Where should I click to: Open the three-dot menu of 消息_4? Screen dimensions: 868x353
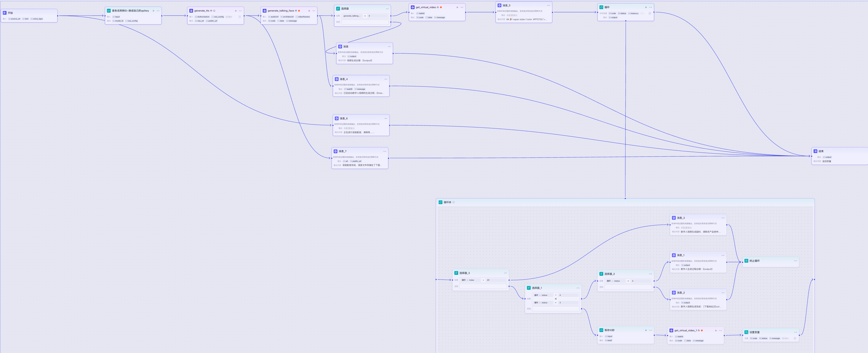[x=386, y=79]
